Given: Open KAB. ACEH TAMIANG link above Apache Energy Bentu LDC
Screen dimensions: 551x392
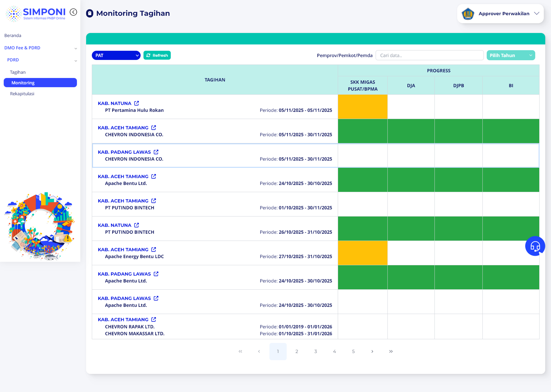Looking at the screenshot, I should click(x=123, y=249).
